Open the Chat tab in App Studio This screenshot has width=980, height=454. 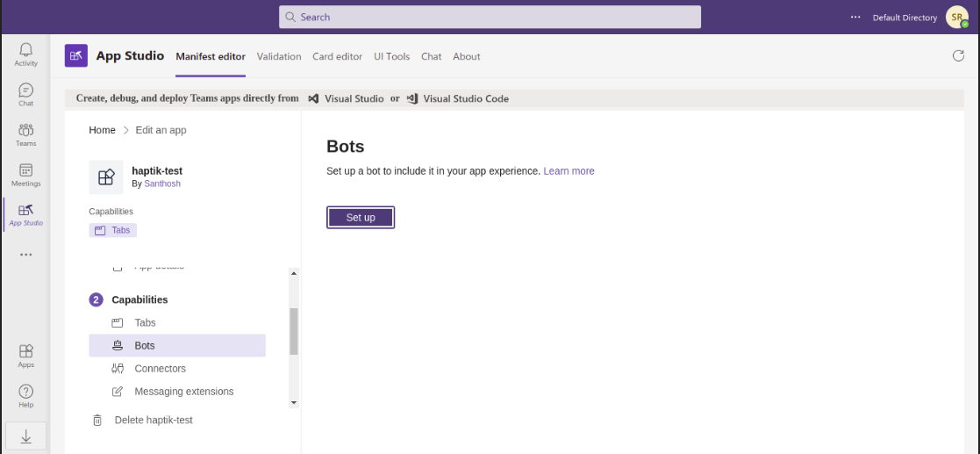432,56
